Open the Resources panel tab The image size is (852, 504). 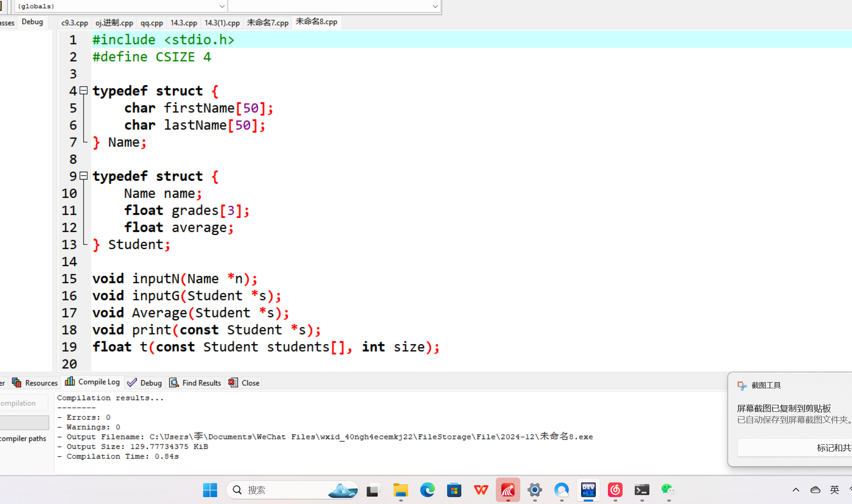35,383
